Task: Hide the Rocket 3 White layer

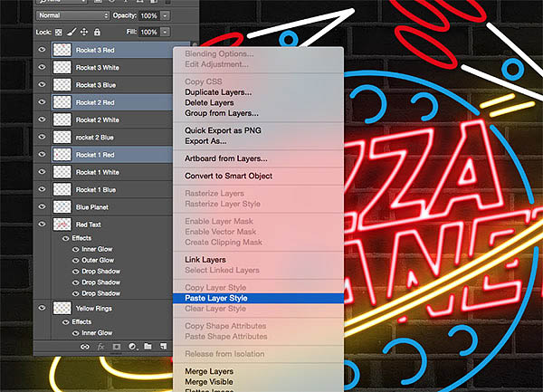Action: [42, 66]
